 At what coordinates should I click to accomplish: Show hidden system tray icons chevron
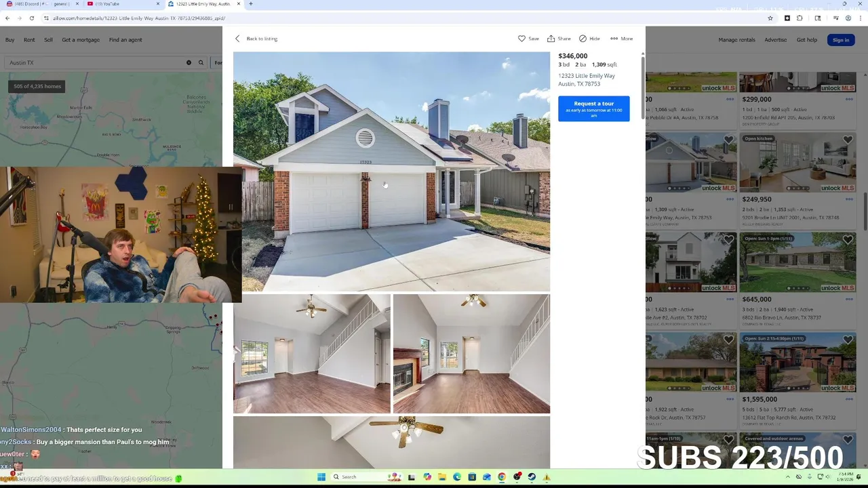[788, 477]
